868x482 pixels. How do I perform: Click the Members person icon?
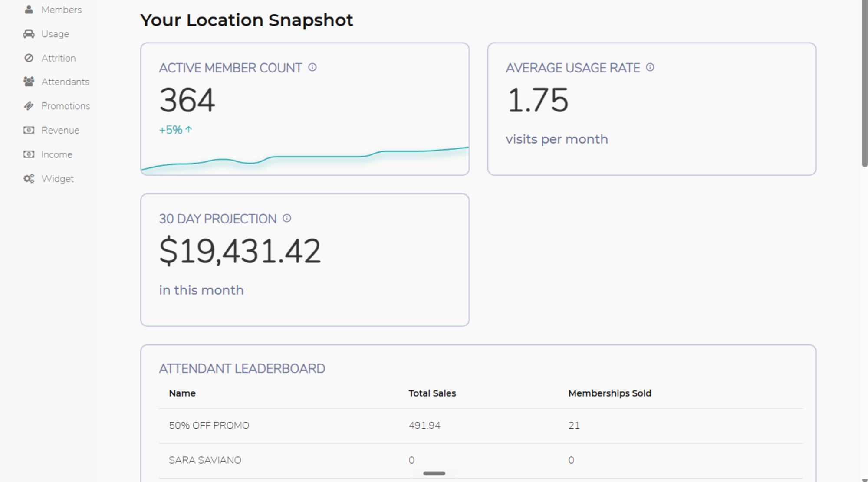29,10
